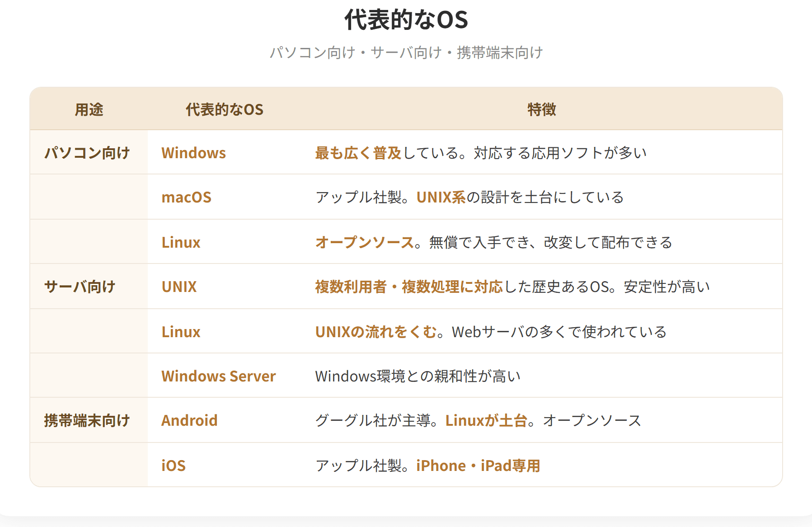Click the 特徴 column header
Image resolution: width=812 pixels, height=527 pixels.
541,109
